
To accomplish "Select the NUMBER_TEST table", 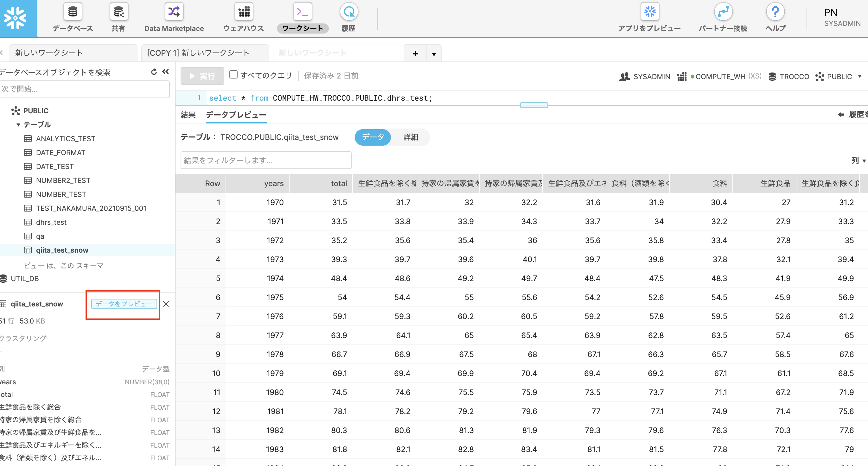I will [61, 194].
